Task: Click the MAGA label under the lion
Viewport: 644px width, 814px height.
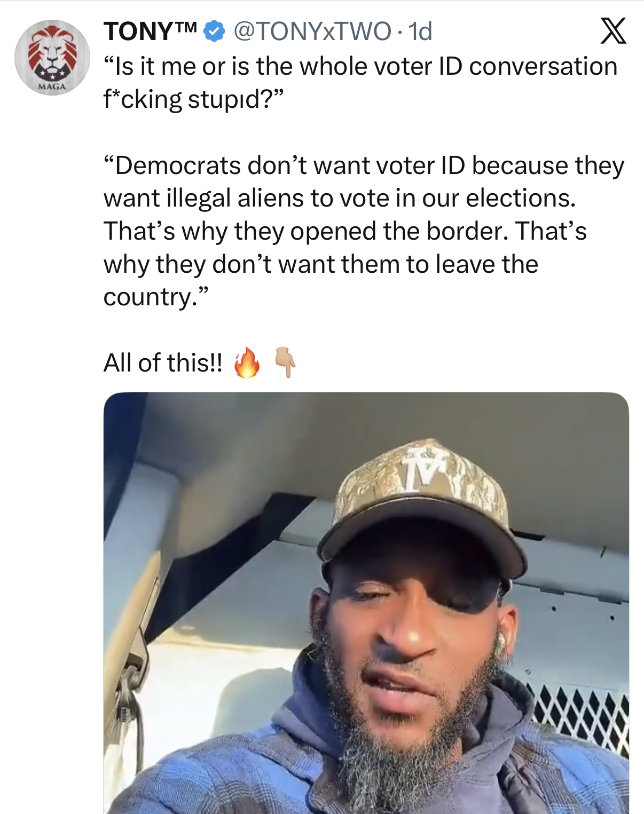Action: pyautogui.click(x=52, y=86)
